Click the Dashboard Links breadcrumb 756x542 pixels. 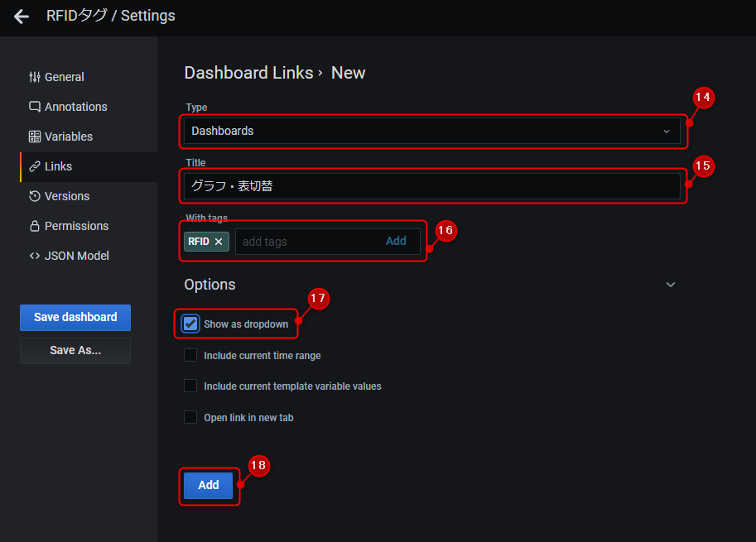(248, 73)
